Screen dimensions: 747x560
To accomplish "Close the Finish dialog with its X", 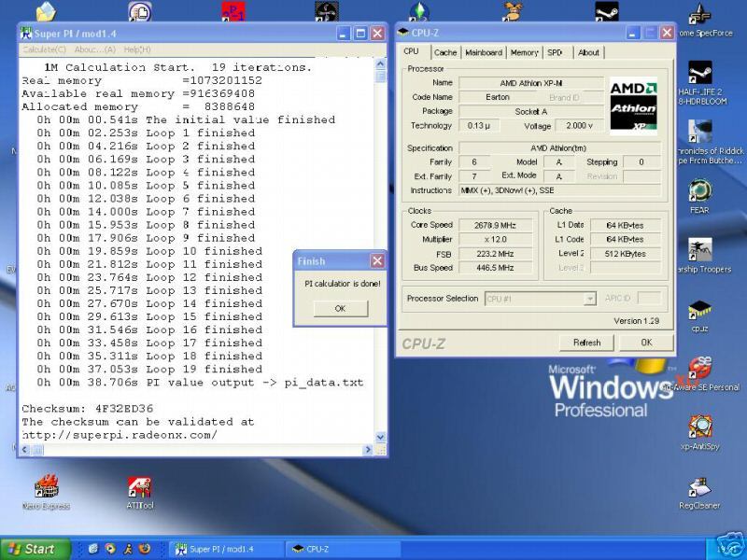I will [x=377, y=260].
